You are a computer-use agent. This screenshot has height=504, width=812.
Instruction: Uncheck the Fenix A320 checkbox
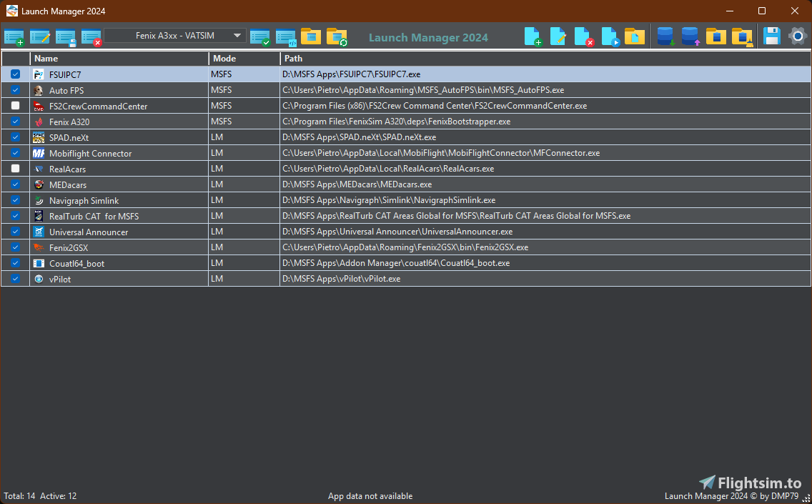click(x=16, y=122)
